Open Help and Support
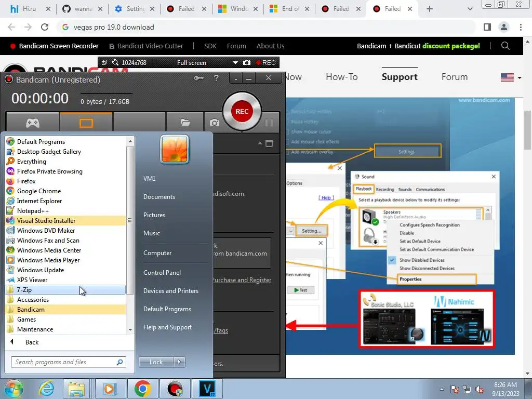 167,327
